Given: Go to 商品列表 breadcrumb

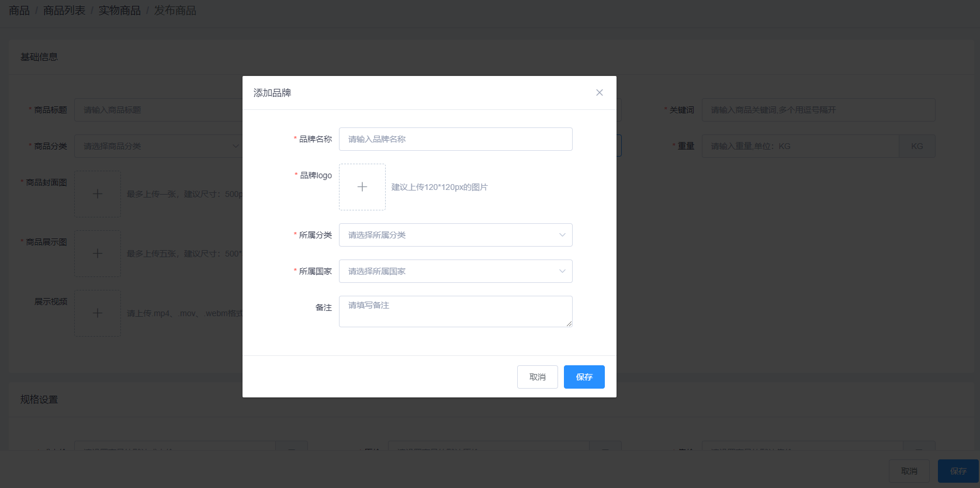Looking at the screenshot, I should 64,11.
